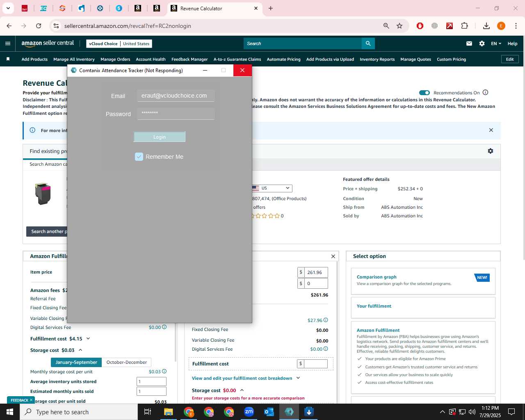The height and width of the screenshot is (420, 525).
Task: Open the red stop-hand ad blocker extension
Action: (420, 26)
